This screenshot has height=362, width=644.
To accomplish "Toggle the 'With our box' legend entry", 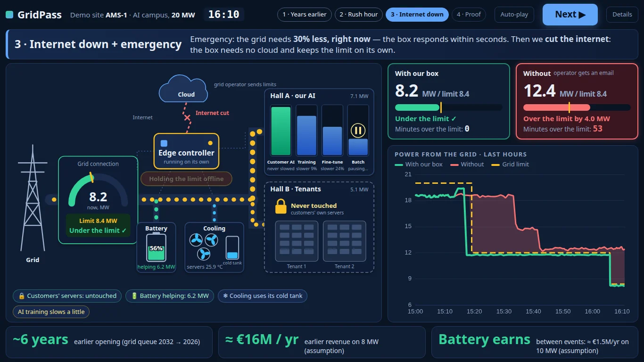I will pos(419,165).
